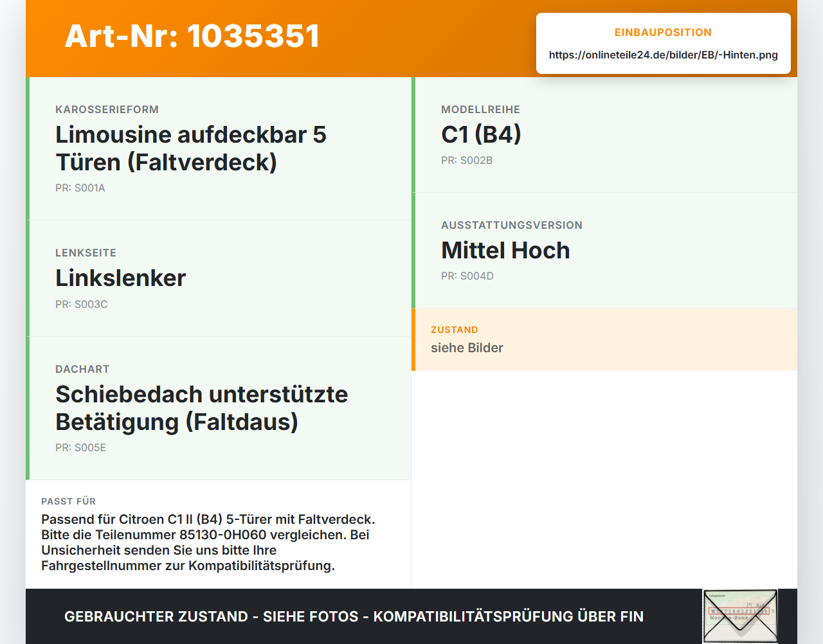This screenshot has width=823, height=644.
Task: Open the Hinten.png Einbauposition link
Action: [x=663, y=55]
